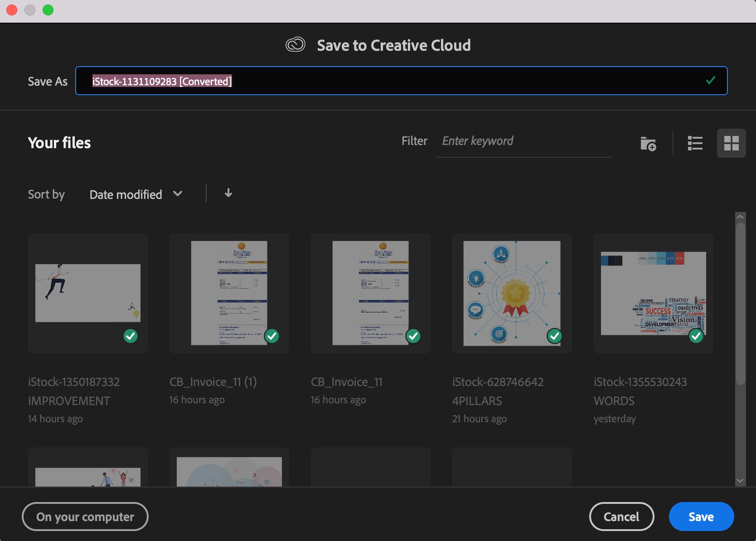756x541 pixels.
Task: Click the Save As filename field
Action: click(401, 81)
